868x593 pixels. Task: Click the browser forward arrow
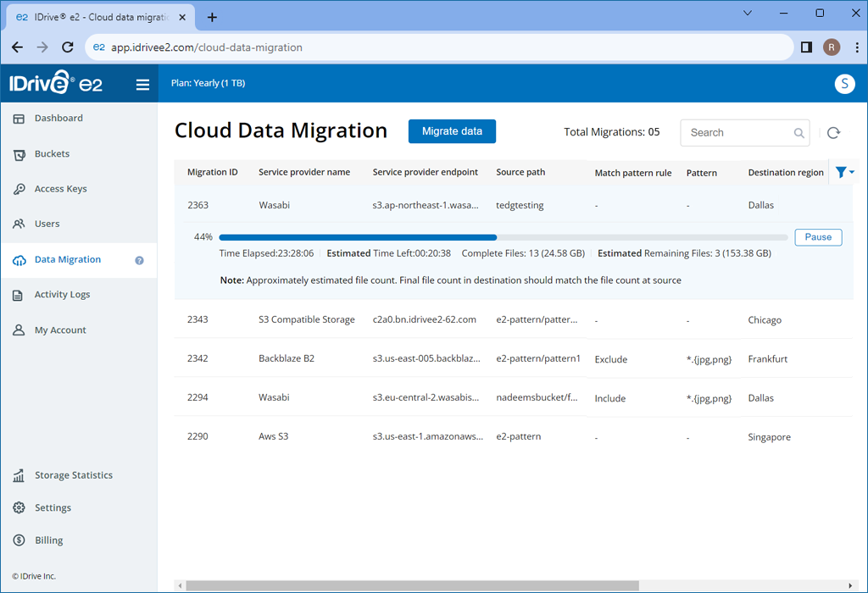coord(42,47)
